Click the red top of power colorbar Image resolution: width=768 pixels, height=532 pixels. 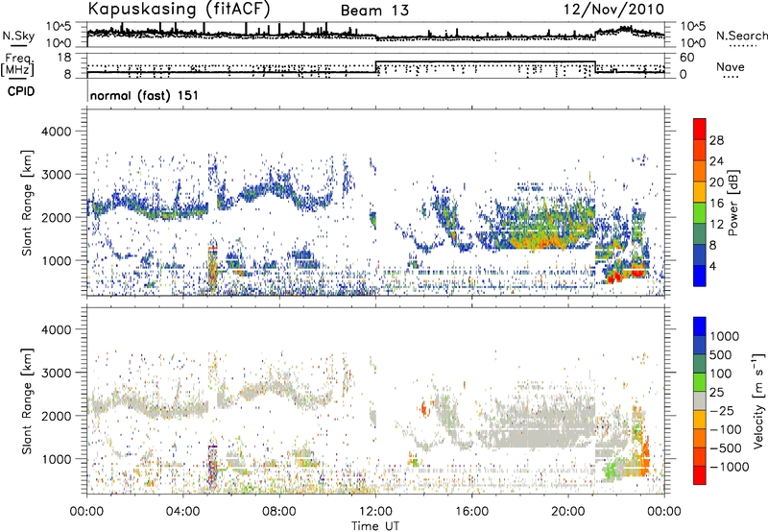(700, 127)
